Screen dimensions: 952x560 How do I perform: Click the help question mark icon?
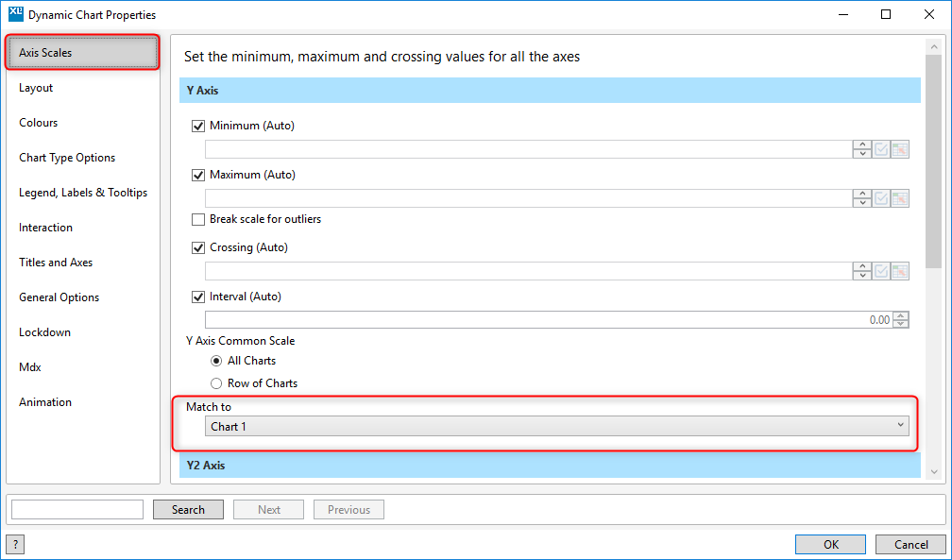(16, 544)
